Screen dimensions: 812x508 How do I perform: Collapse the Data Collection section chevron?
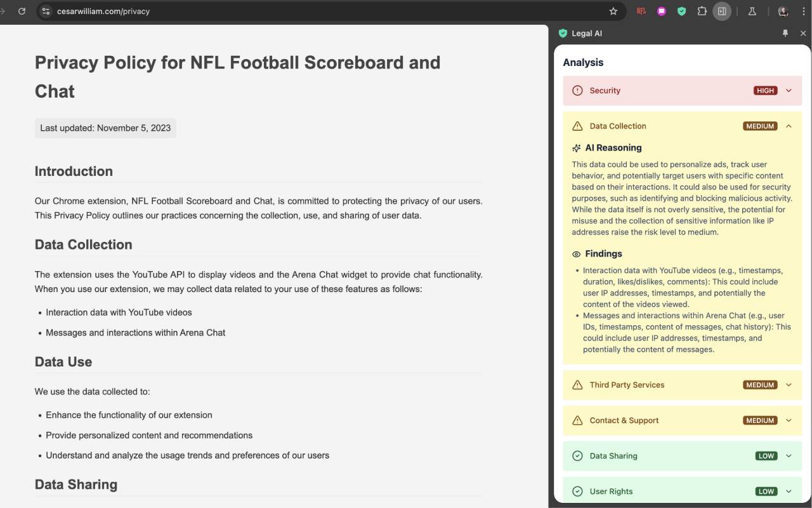[x=789, y=126]
